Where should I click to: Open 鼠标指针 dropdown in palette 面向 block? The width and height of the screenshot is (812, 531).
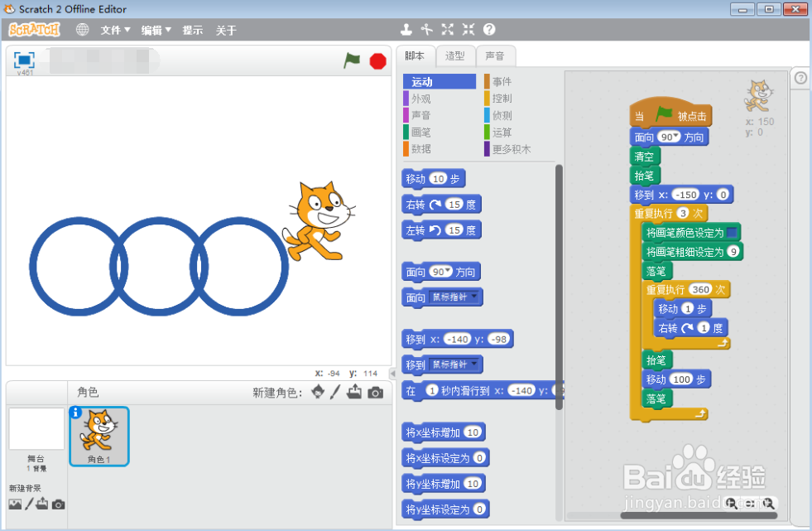(474, 297)
